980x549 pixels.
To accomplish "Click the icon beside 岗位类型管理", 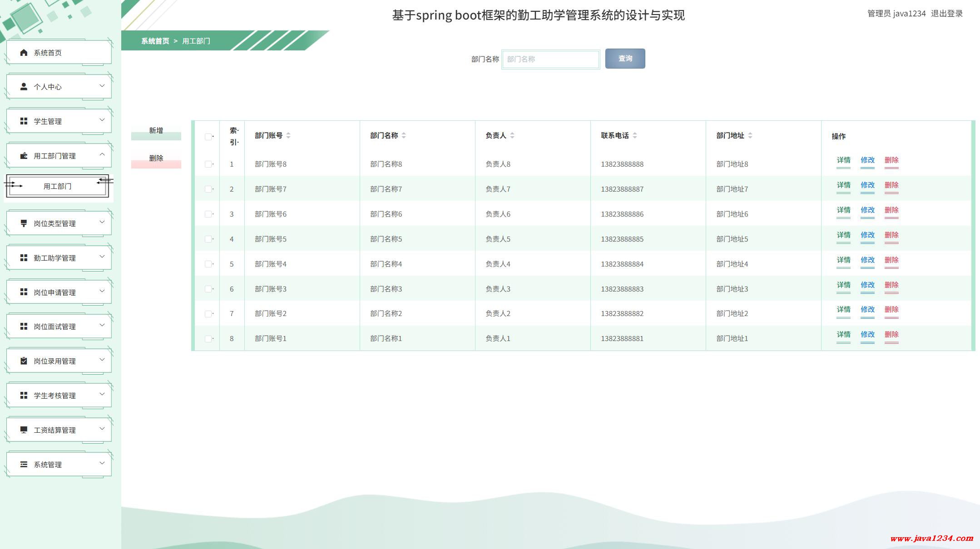I will coord(24,223).
